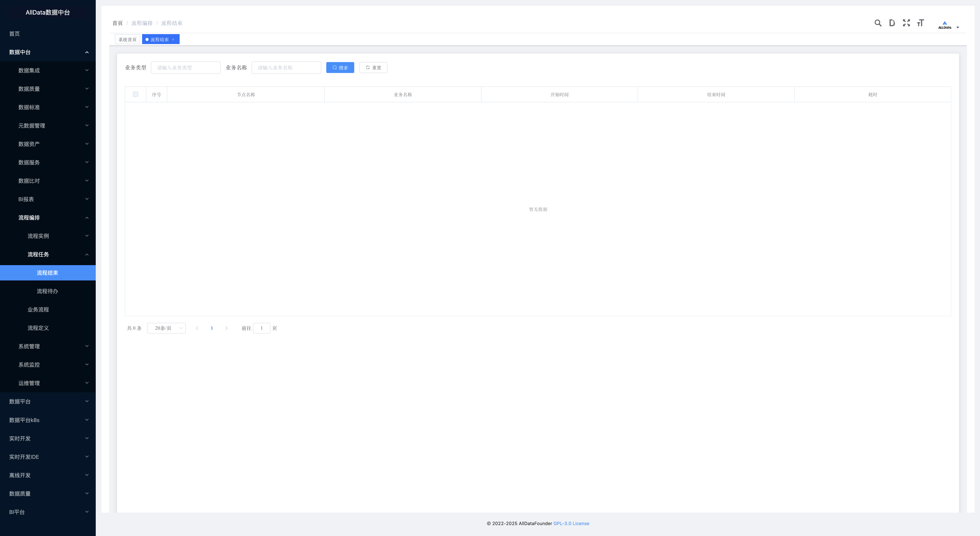The image size is (980, 536).
Task: Click the go-to page number field
Action: click(x=262, y=328)
